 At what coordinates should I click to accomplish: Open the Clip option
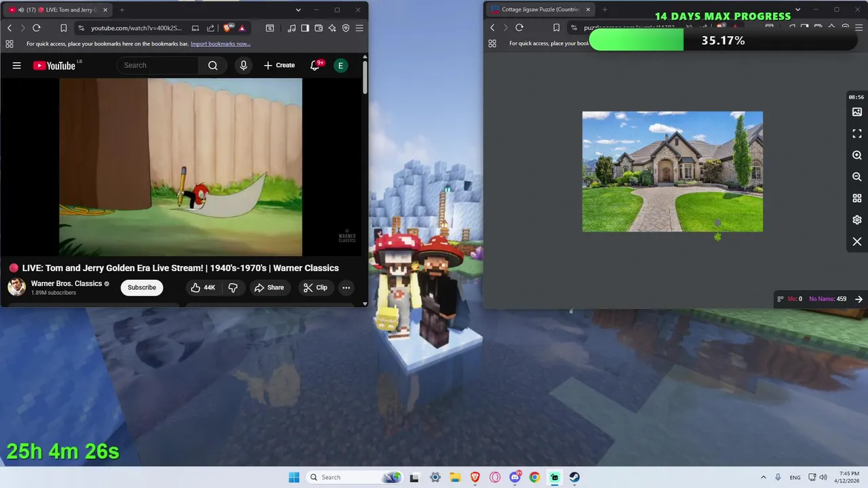315,287
